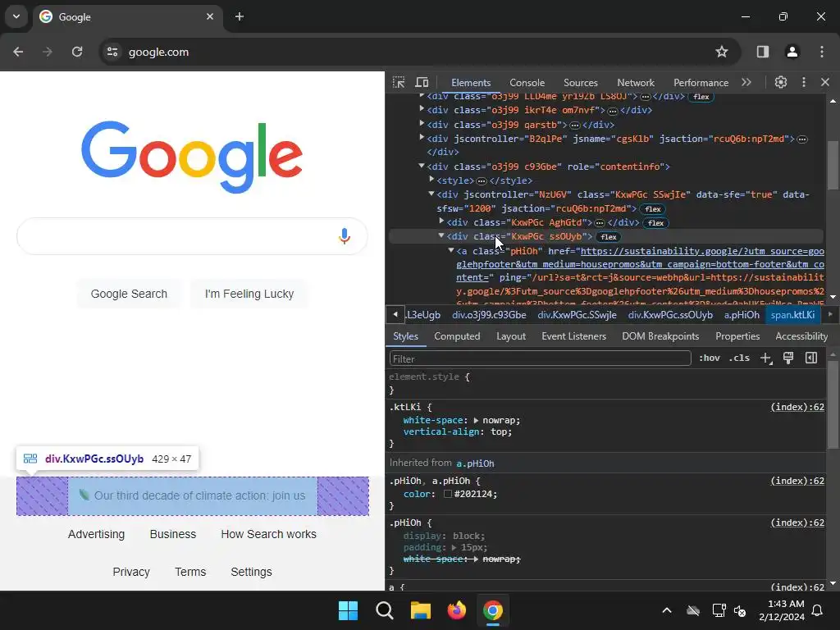
Task: Select the Elements tab
Action: click(x=471, y=83)
